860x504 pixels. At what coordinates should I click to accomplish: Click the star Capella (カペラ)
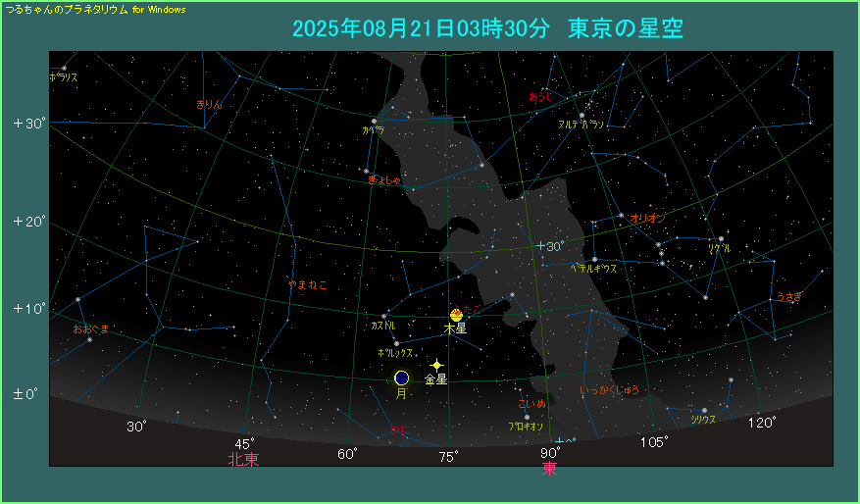click(374, 122)
